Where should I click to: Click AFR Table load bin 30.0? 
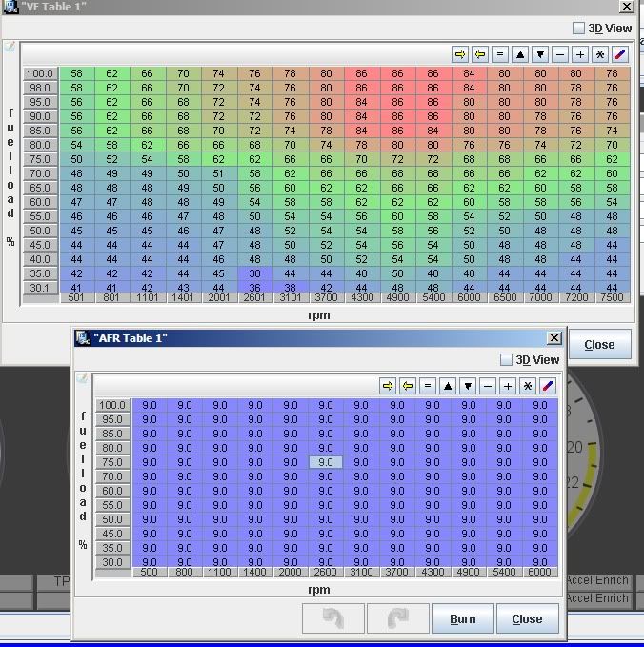pyautogui.click(x=112, y=562)
